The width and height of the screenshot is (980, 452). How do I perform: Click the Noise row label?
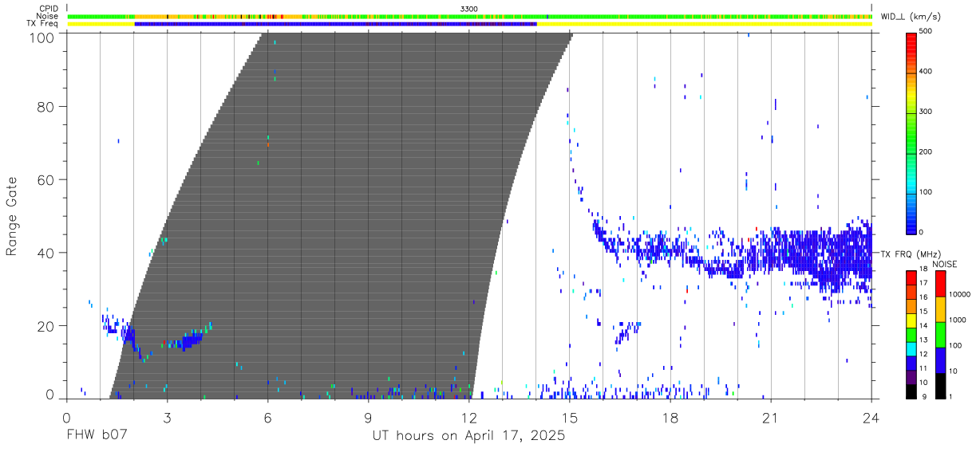[x=47, y=16]
